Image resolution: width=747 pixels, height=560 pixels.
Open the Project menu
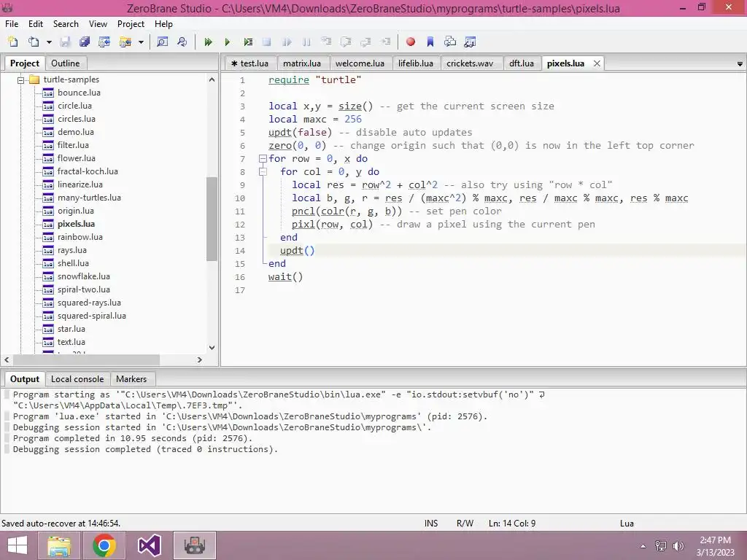(131, 24)
